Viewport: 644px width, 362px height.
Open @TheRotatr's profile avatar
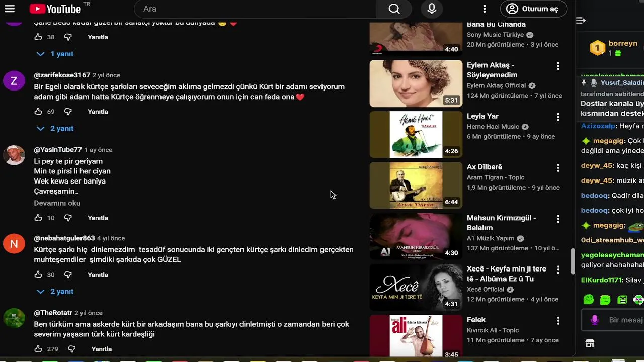coord(14,318)
